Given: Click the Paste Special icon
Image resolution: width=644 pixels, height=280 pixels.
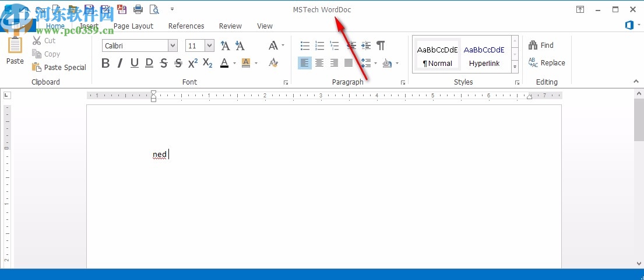Looking at the screenshot, I should [37, 67].
